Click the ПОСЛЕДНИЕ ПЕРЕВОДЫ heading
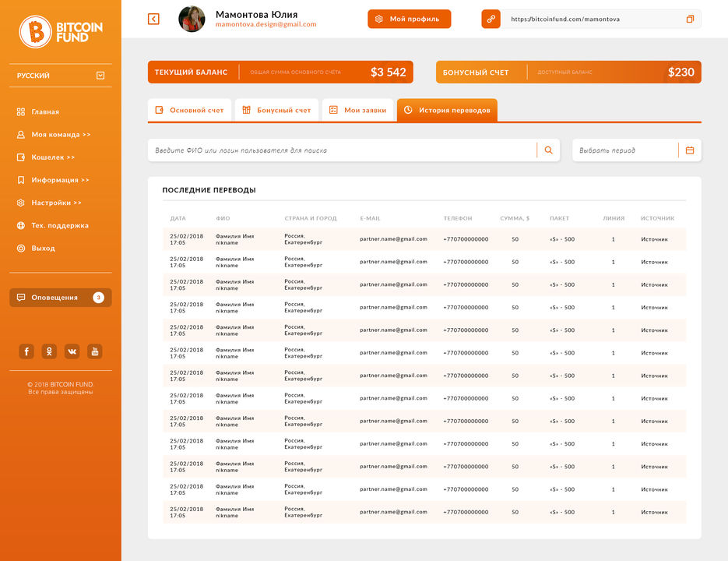The image size is (728, 561). coord(209,190)
